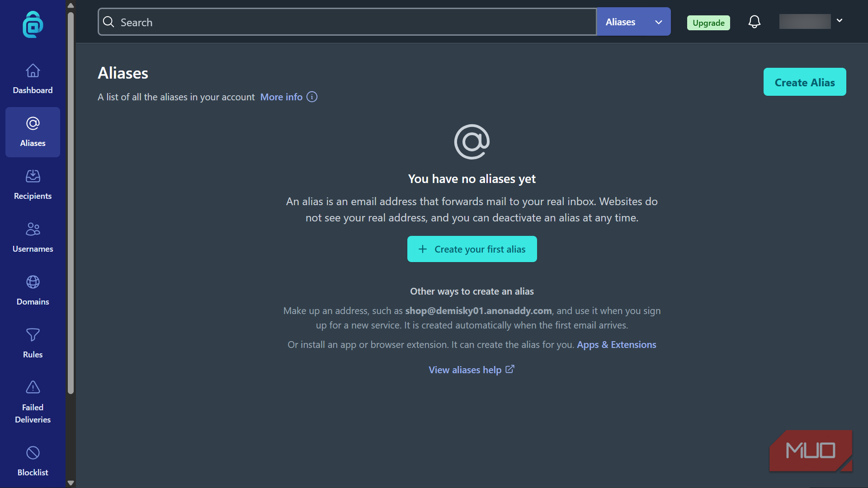Open the Dashboard home icon
Image resolution: width=868 pixels, height=488 pixels.
point(33,71)
